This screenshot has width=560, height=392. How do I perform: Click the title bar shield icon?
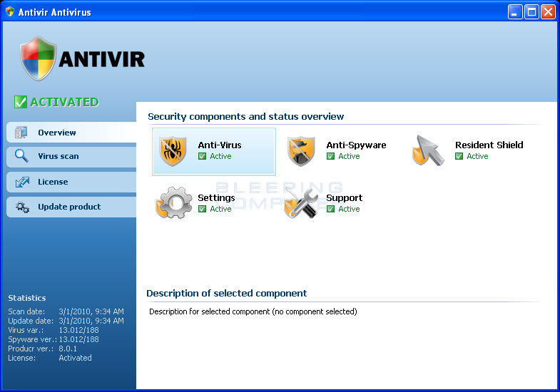pyautogui.click(x=10, y=12)
